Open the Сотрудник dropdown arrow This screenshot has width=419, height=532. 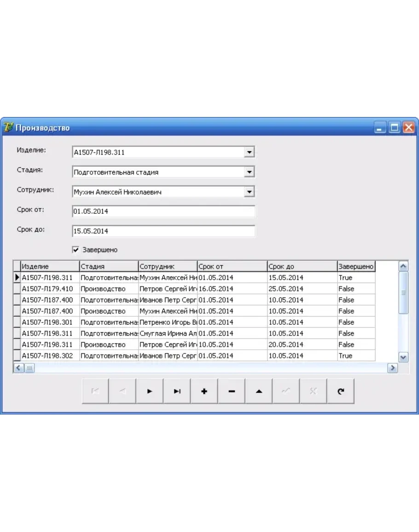point(249,192)
